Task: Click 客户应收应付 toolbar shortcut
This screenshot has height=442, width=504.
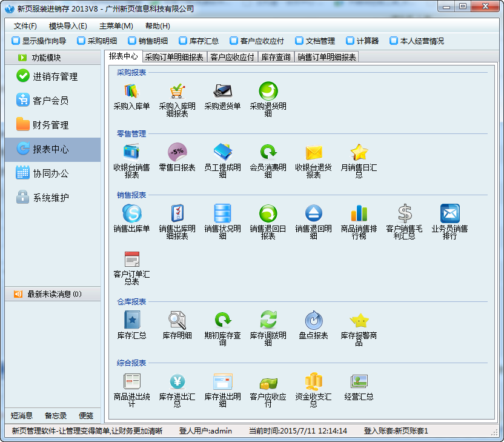Action: [257, 41]
